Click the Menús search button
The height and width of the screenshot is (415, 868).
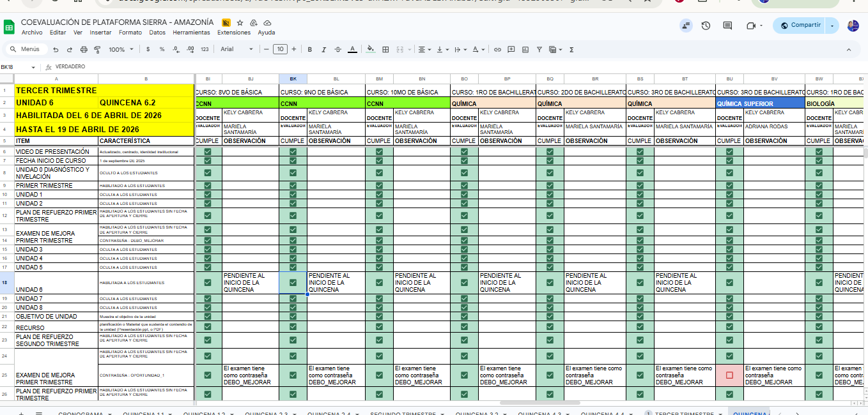click(25, 49)
